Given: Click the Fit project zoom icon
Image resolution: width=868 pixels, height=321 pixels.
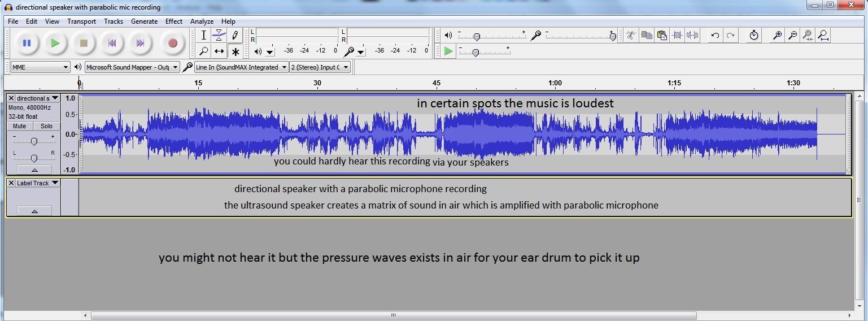Looking at the screenshot, I should [x=823, y=35].
